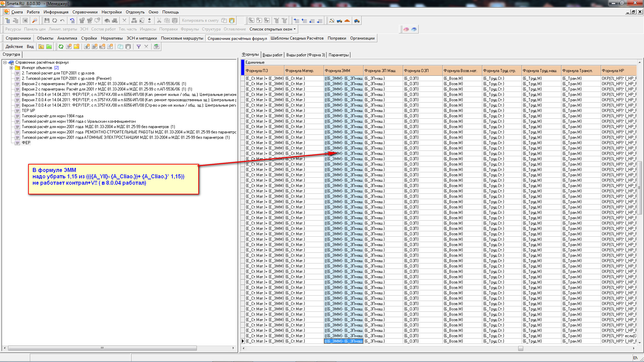Click the orange hard hat icon
The width and height of the screenshot is (644, 362).
347,21
